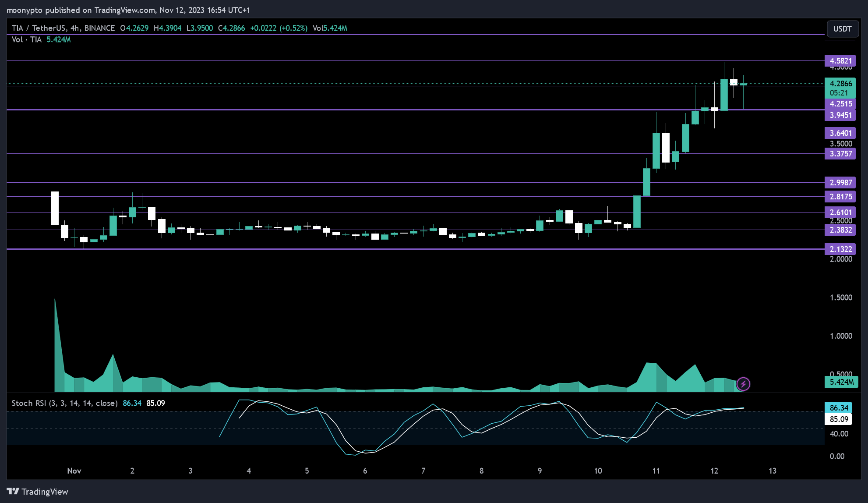This screenshot has height=503, width=868.
Task: Click the 2.1322 price level label
Action: coord(840,249)
